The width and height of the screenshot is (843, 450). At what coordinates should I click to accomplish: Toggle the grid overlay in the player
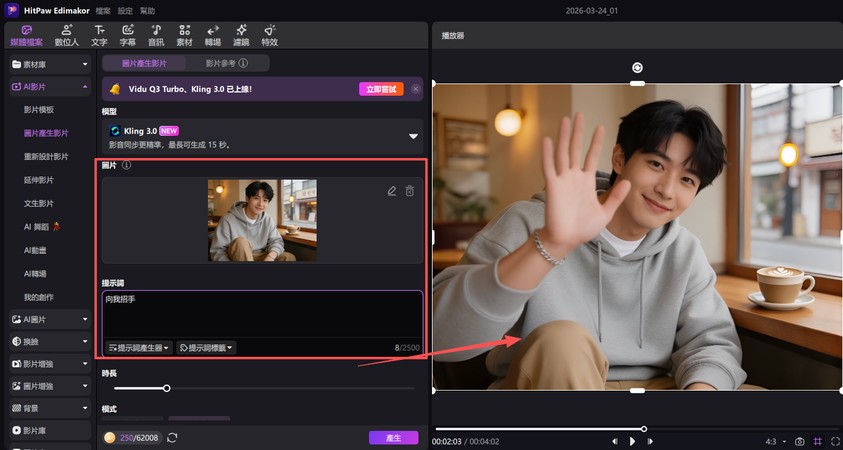coord(817,441)
